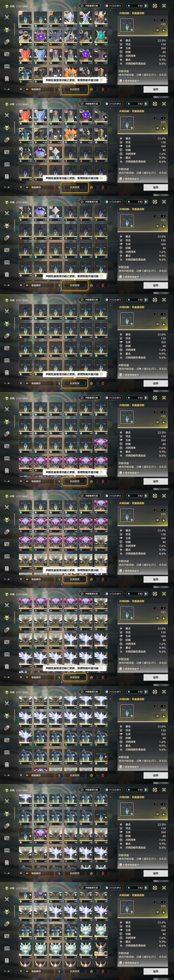Open the chain-link icon in the topmost sidebar
This screenshot has height=980, width=174.
7,42
